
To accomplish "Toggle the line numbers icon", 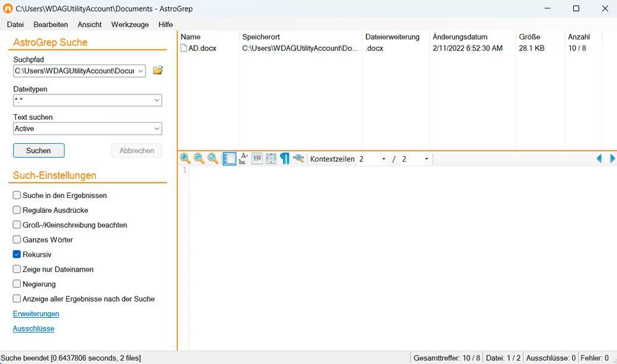I will [230, 159].
